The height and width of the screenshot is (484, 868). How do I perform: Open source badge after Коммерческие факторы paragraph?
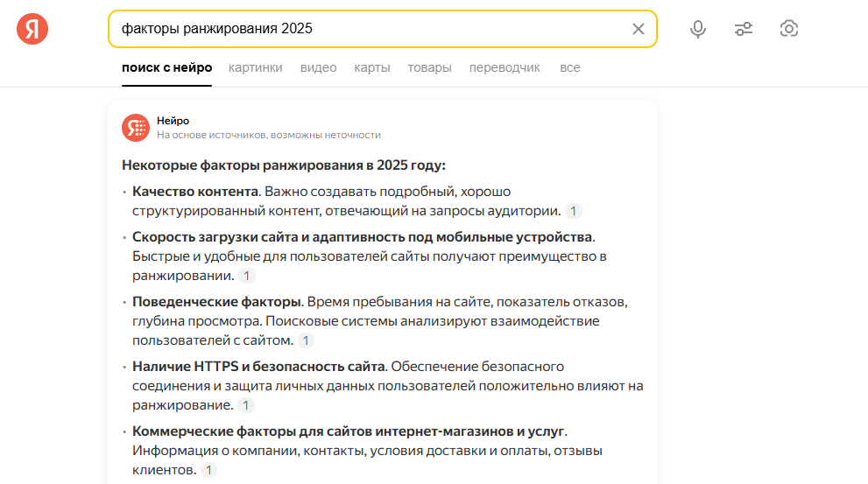(208, 470)
